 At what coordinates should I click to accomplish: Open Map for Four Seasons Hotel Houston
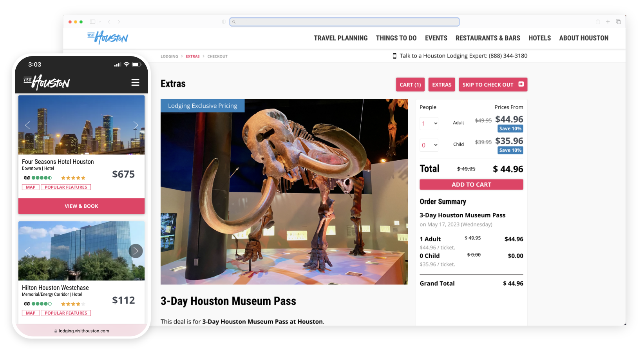coord(31,187)
